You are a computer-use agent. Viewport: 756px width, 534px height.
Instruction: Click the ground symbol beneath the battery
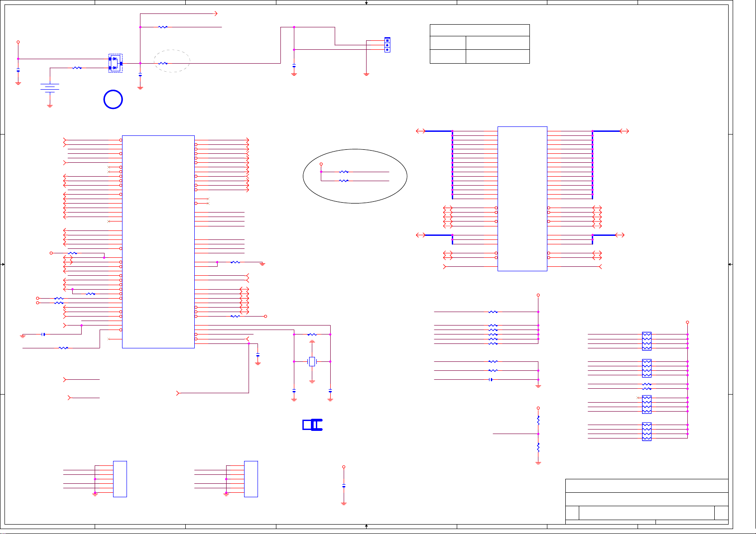(x=50, y=106)
